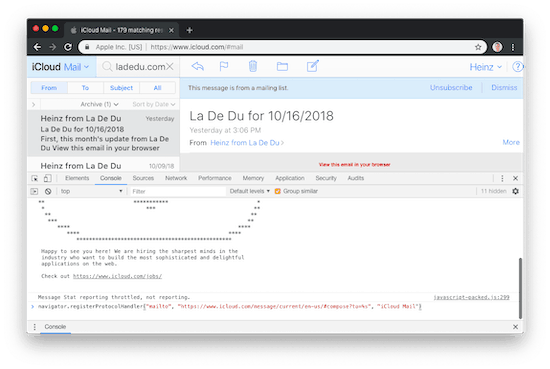The image size is (550, 369).
Task: Open Archive (1) mailbox dropdown
Action: click(x=99, y=104)
